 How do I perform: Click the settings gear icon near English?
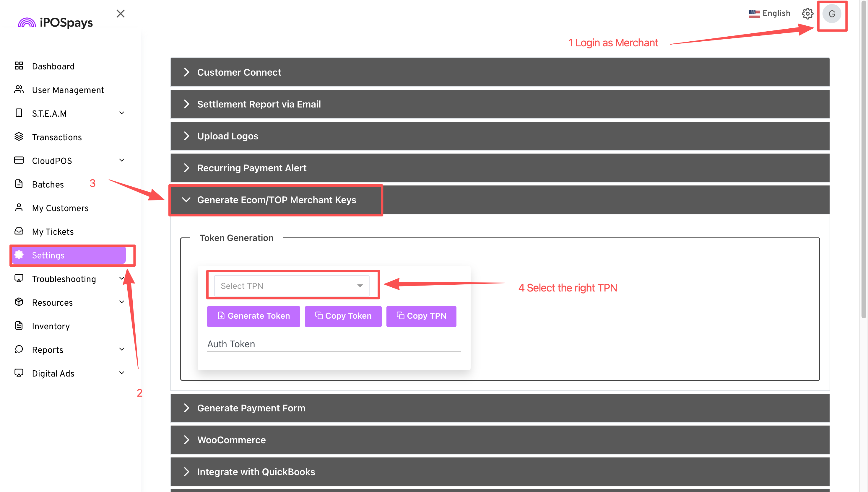[807, 14]
